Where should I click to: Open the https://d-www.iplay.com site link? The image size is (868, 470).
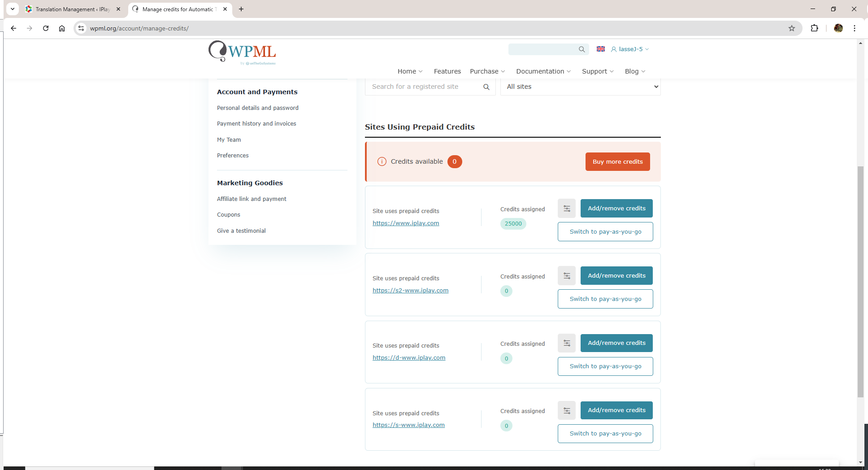pyautogui.click(x=409, y=358)
